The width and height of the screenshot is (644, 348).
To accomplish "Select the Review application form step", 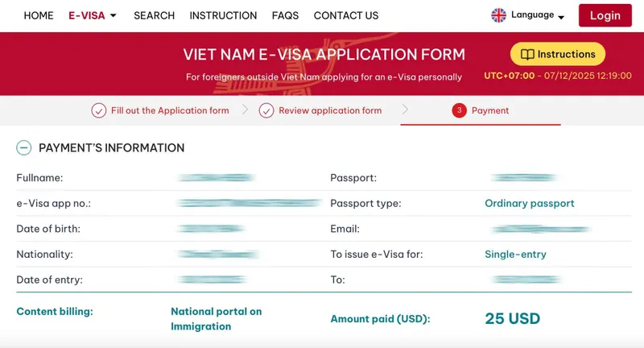I will [x=330, y=111].
